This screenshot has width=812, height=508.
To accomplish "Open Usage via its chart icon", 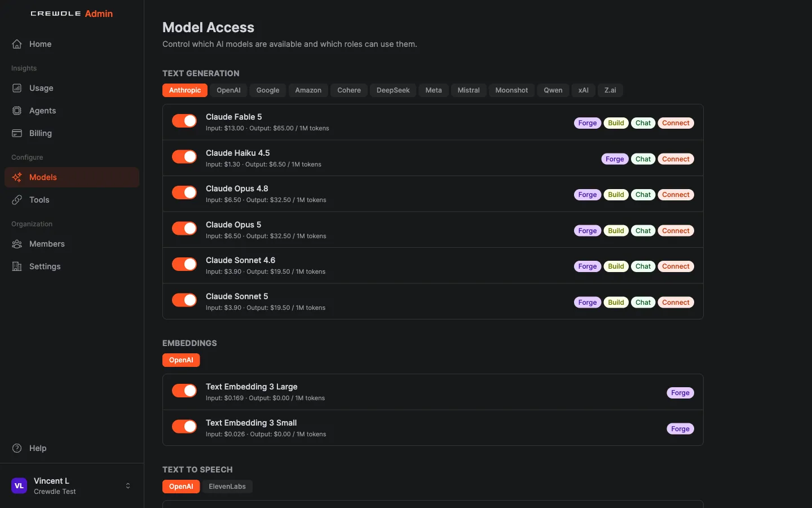I will 17,88.
